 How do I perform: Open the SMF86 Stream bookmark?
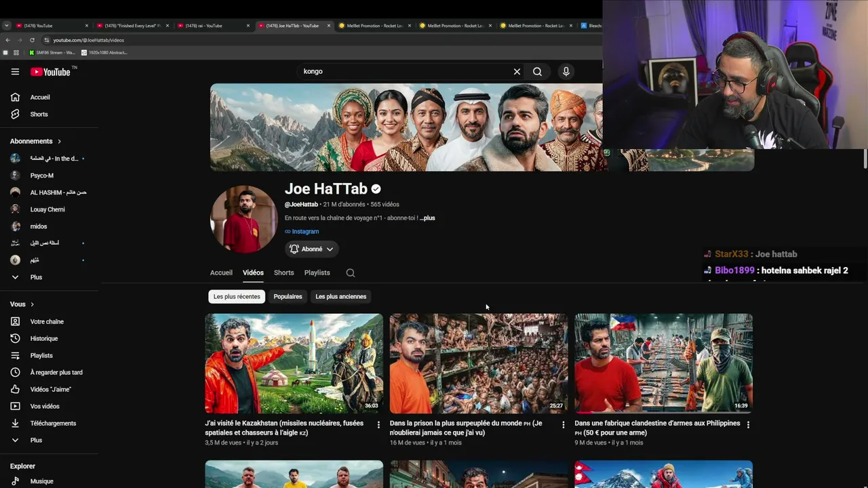(52, 52)
